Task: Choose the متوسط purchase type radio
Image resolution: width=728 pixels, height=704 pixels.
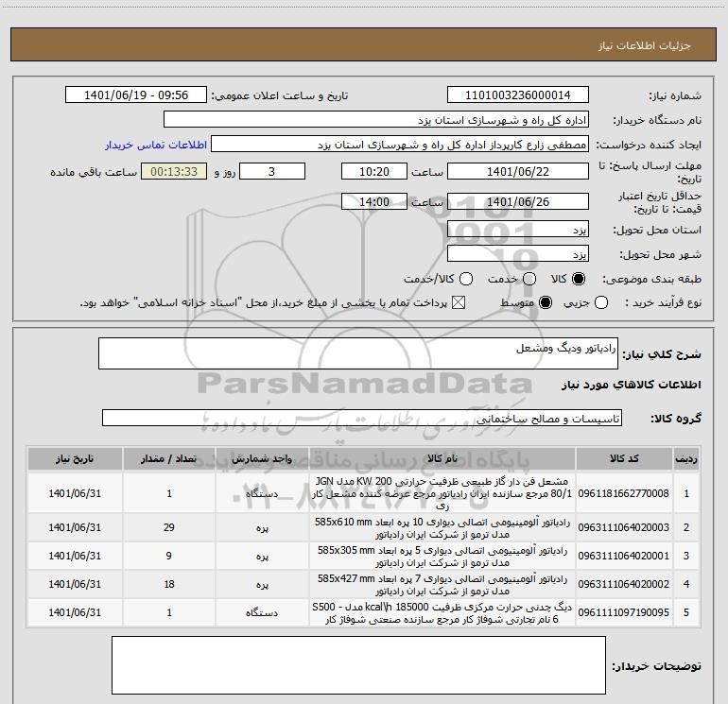Action: click(x=546, y=303)
